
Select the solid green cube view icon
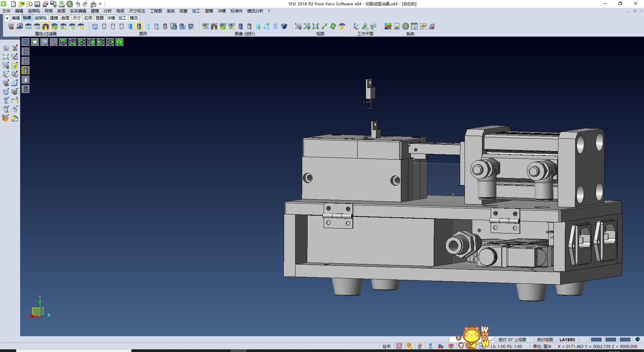click(119, 42)
